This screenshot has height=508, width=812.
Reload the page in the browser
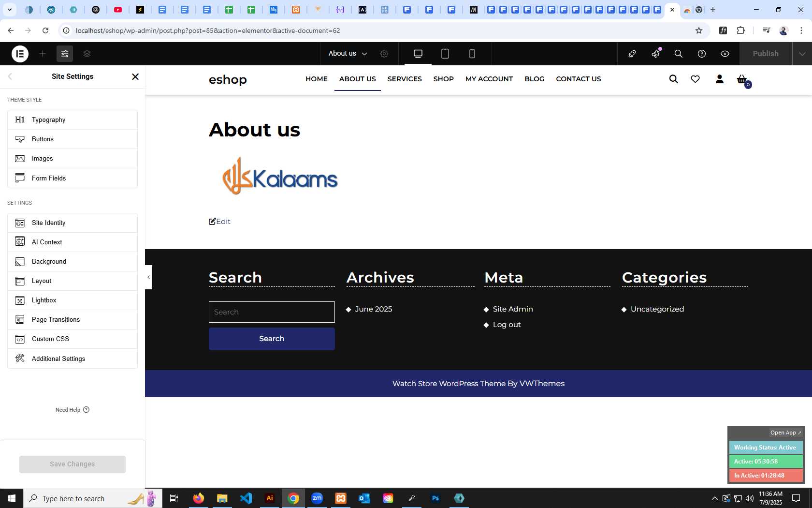pyautogui.click(x=45, y=30)
